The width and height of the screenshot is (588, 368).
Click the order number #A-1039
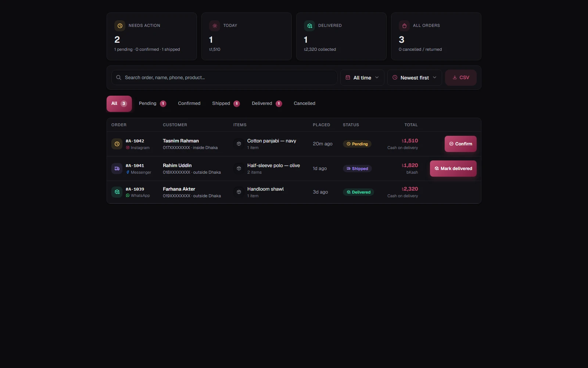(135, 189)
